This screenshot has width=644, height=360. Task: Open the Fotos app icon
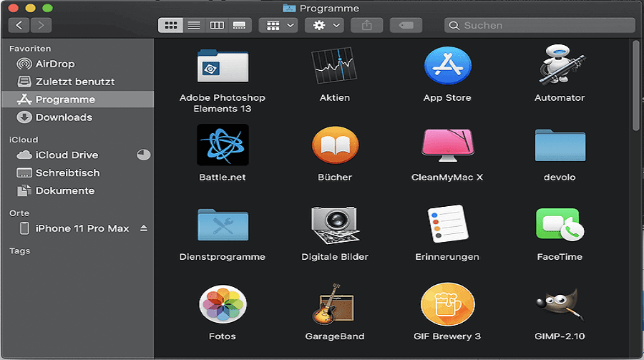pyautogui.click(x=223, y=304)
